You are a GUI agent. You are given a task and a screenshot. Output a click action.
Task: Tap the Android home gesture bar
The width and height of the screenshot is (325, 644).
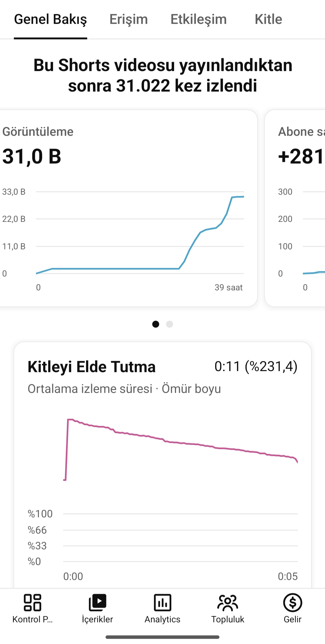click(162, 637)
